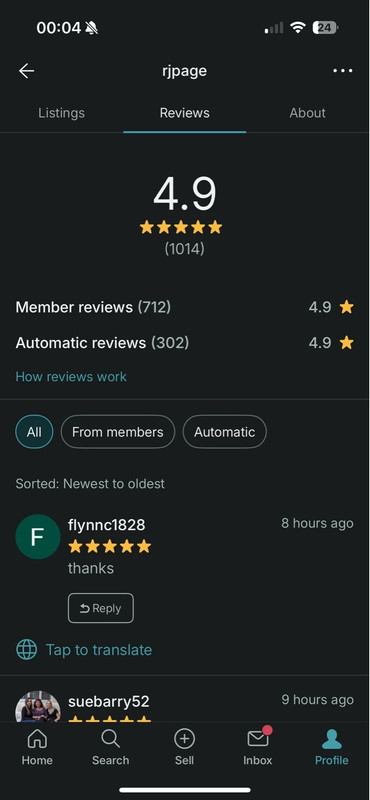Screen dimensions: 370x800
Task: Select the Reviews tab
Action: point(185,113)
